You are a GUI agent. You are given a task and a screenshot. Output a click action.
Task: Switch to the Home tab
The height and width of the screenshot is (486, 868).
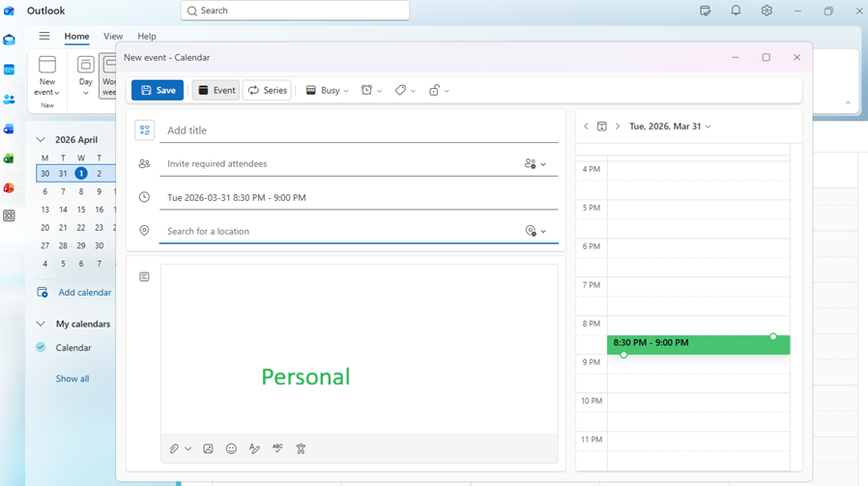76,36
